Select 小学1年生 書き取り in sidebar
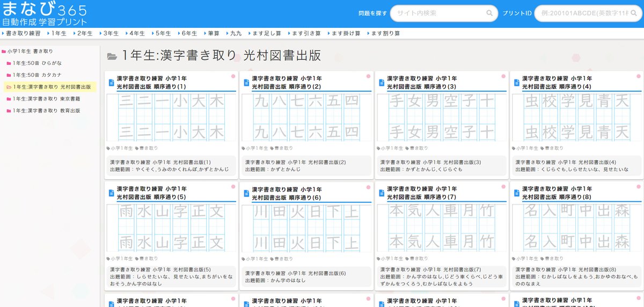644x307 pixels. 30,52
